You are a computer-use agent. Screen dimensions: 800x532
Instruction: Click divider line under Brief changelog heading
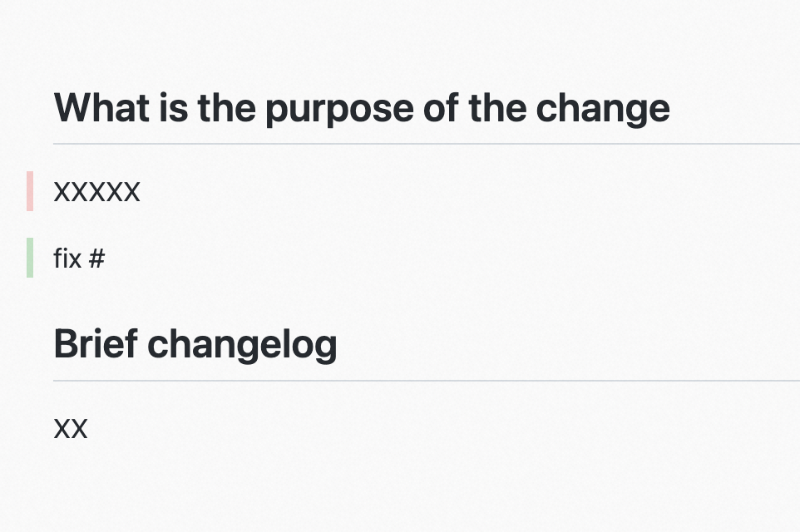tap(427, 381)
